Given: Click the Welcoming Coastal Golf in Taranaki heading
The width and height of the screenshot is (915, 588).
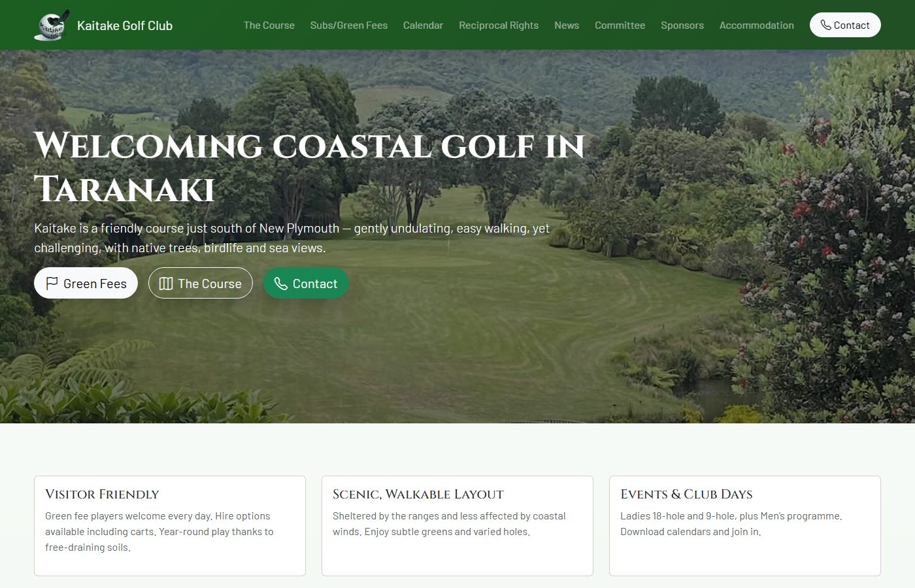Looking at the screenshot, I should click(x=309, y=167).
